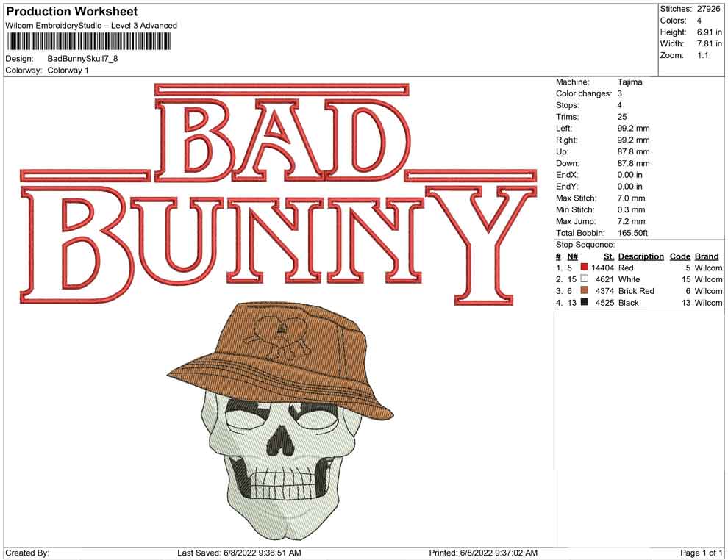
Task: Click the Right value 99.2 mm
Action: coord(633,140)
